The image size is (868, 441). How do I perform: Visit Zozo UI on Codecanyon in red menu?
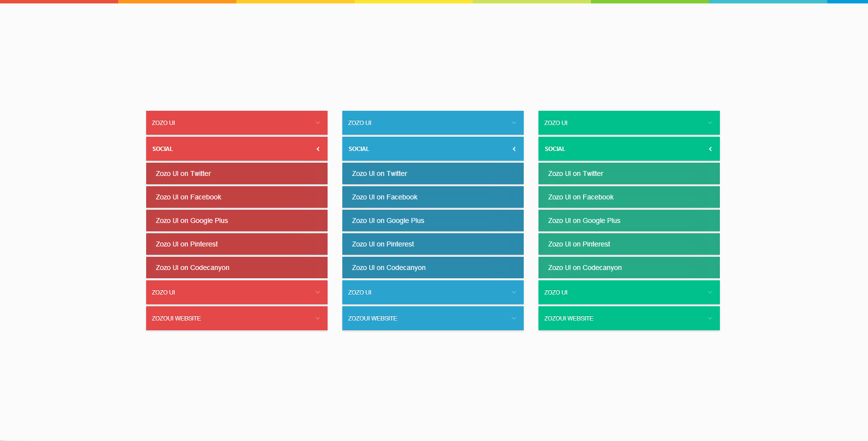tap(237, 268)
